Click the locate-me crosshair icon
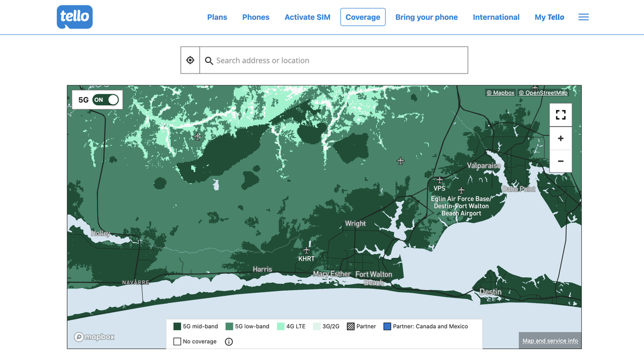Image resolution: width=644 pixels, height=362 pixels. (x=190, y=60)
